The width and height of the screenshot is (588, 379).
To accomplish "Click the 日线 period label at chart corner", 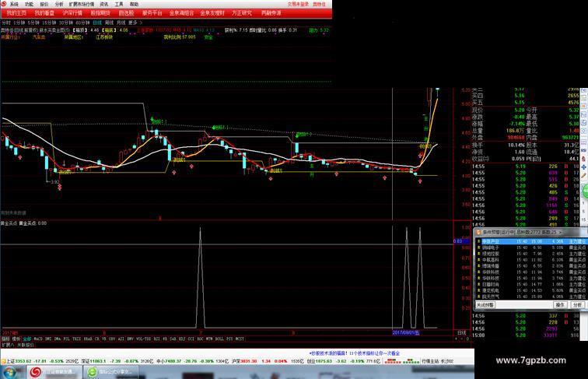I will click(462, 332).
